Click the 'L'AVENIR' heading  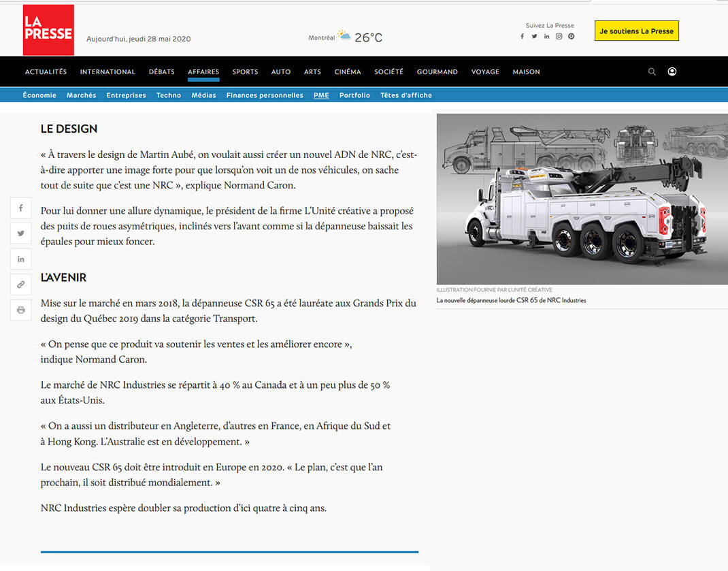tap(63, 278)
